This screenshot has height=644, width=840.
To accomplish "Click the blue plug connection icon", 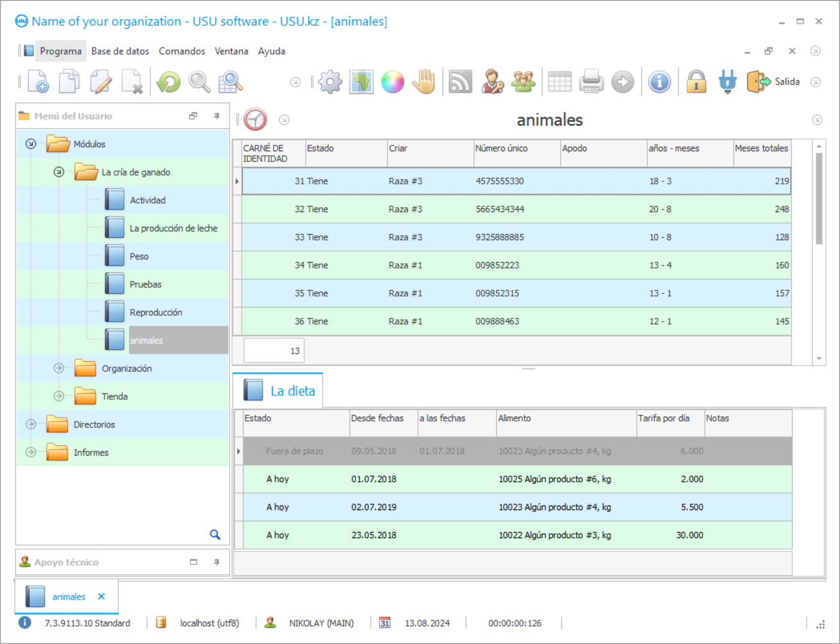I will [x=728, y=82].
